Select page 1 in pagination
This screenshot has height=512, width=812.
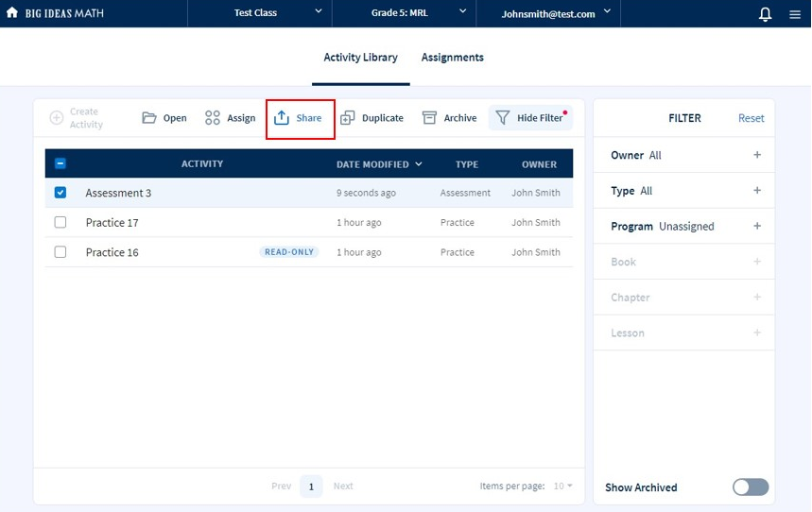(311, 486)
